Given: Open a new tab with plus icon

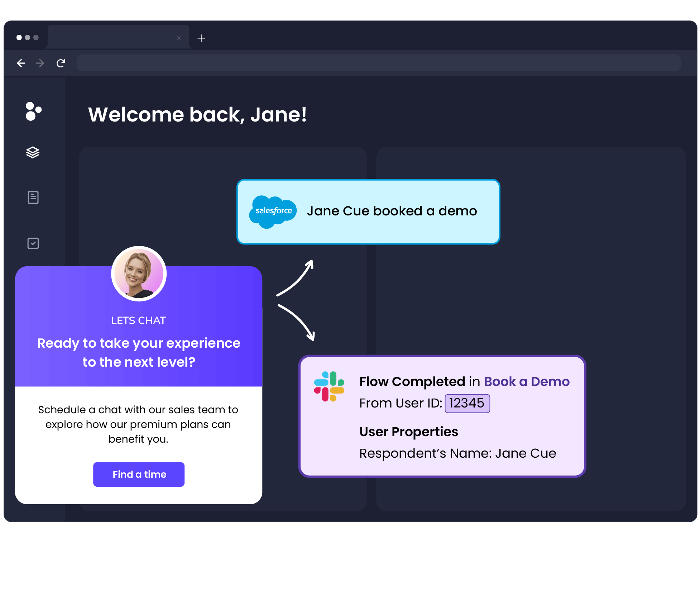Looking at the screenshot, I should coord(201,38).
